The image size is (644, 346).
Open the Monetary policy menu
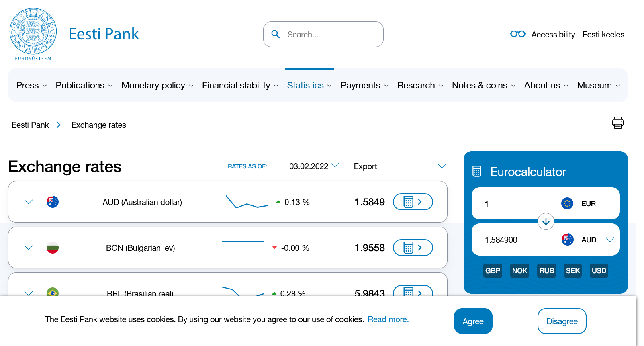pos(157,86)
